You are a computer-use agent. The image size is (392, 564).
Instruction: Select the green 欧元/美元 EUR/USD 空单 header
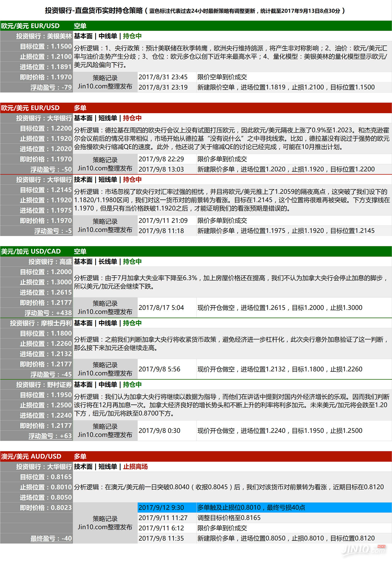196,26
